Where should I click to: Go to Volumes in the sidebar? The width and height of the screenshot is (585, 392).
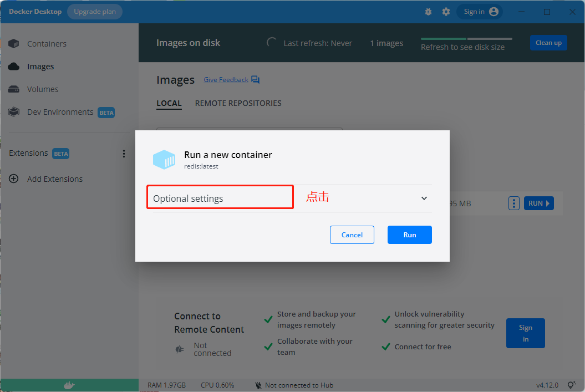(43, 89)
